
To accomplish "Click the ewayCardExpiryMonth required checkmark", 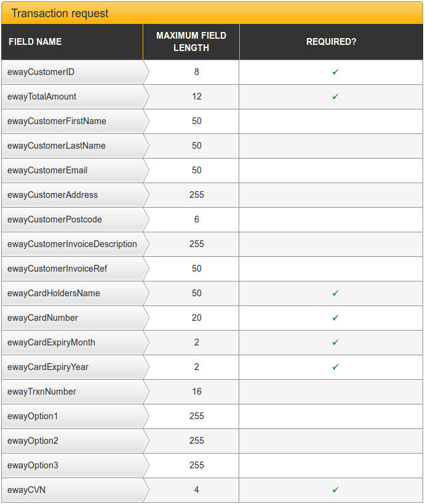I will [335, 342].
